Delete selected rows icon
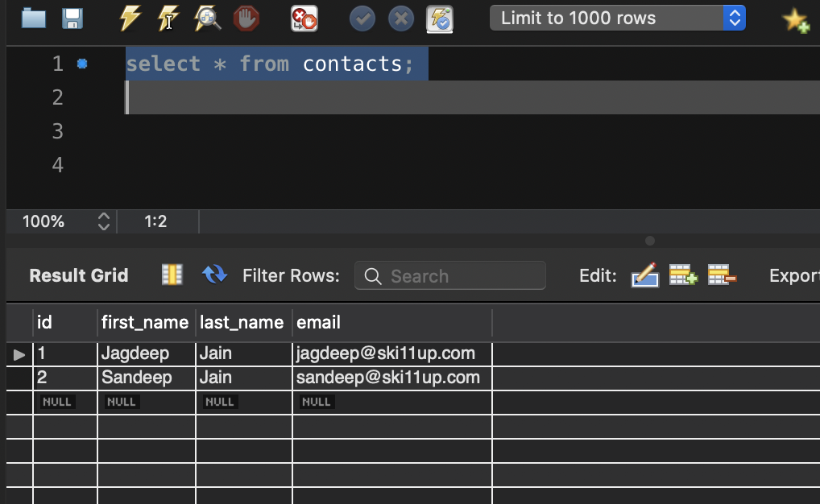Screen dimensions: 820x504 point(722,275)
